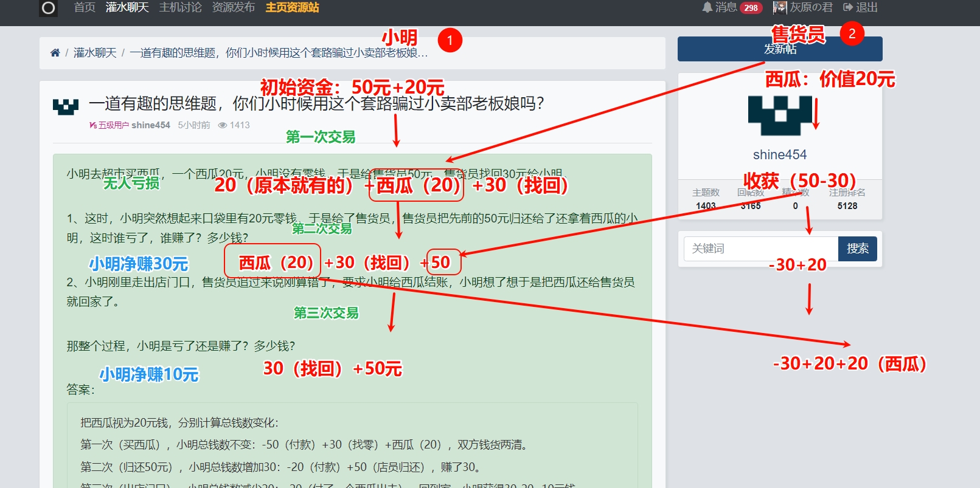Image resolution: width=980 pixels, height=488 pixels.
Task: Open 灰原の君 profile name
Action: click(811, 7)
